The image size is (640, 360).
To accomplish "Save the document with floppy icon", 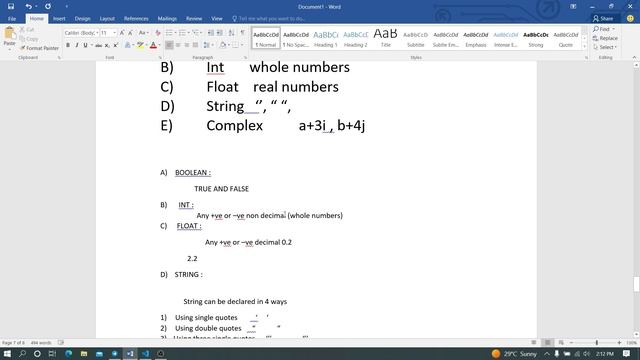I will [x=11, y=7].
